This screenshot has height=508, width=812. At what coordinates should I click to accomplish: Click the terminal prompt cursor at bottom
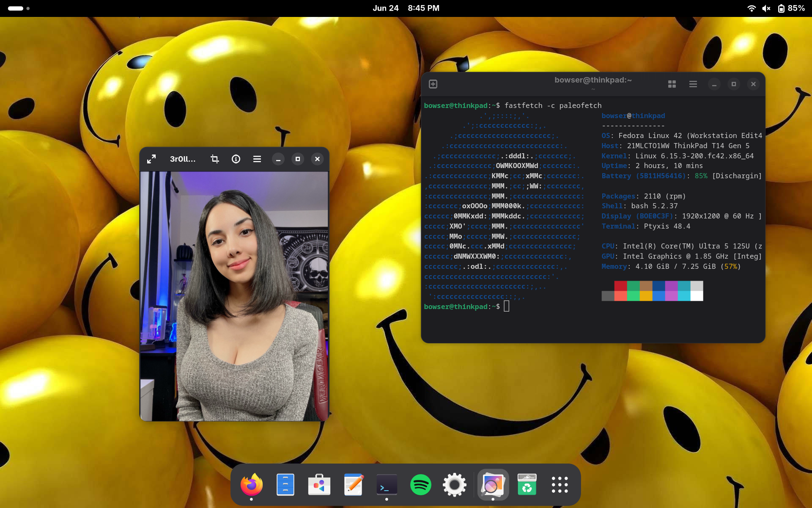click(x=507, y=306)
